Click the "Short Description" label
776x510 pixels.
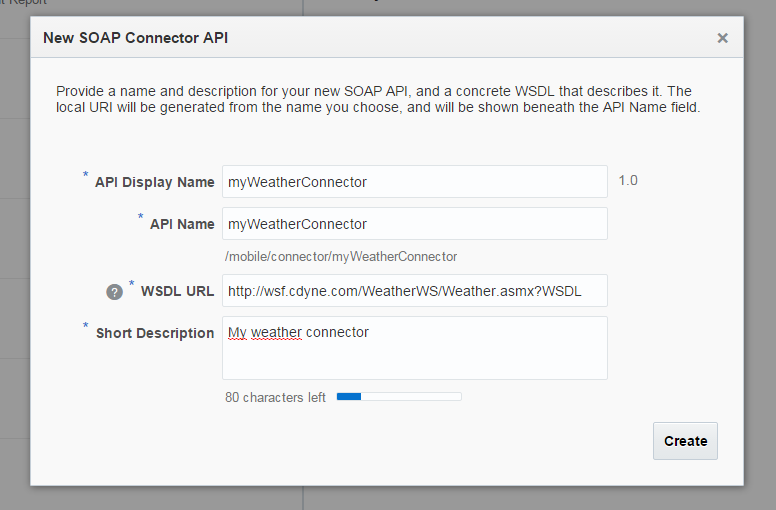155,333
